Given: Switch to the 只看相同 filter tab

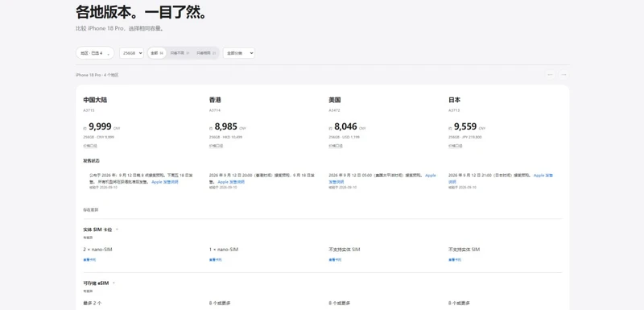Looking at the screenshot, I should click(x=206, y=53).
